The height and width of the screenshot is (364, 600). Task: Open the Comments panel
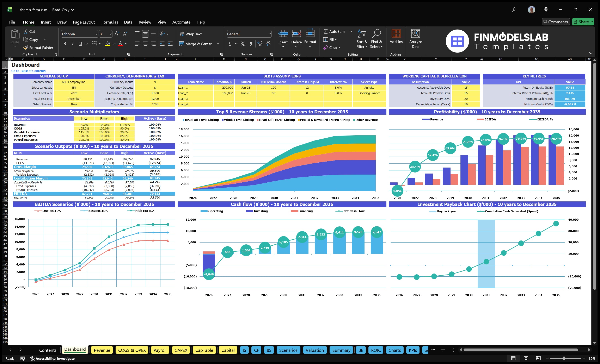pyautogui.click(x=556, y=22)
